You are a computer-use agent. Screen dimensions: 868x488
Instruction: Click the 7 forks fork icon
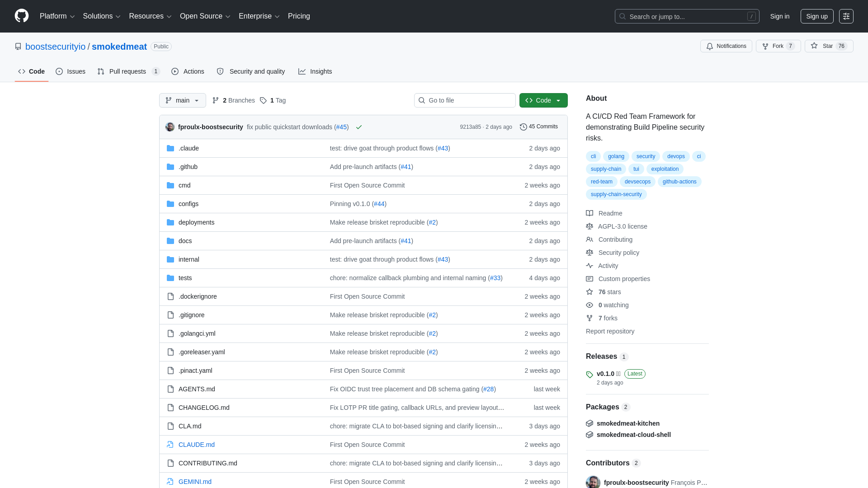pos(590,318)
